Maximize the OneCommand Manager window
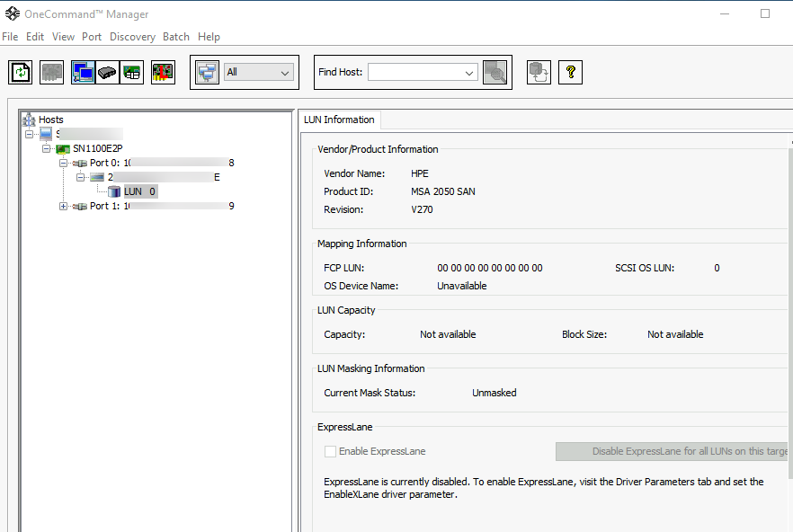The image size is (793, 532). [765, 13]
